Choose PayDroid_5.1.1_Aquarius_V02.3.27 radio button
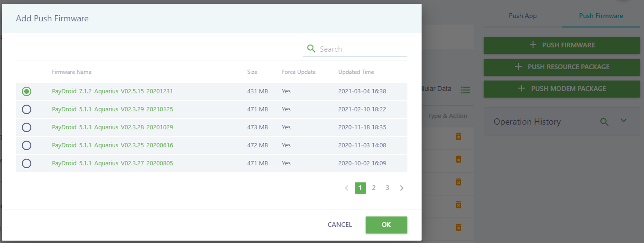Image resolution: width=644 pixels, height=243 pixels. (x=27, y=163)
